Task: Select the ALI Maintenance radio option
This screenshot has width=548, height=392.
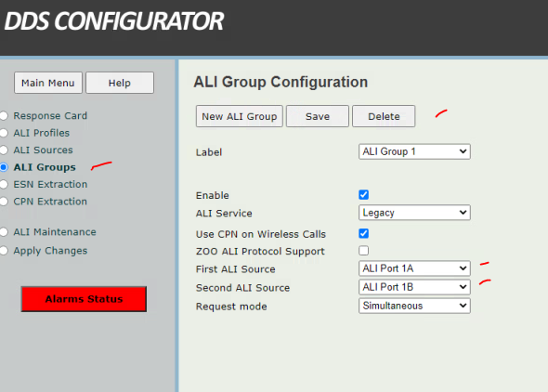Action: coord(4,231)
